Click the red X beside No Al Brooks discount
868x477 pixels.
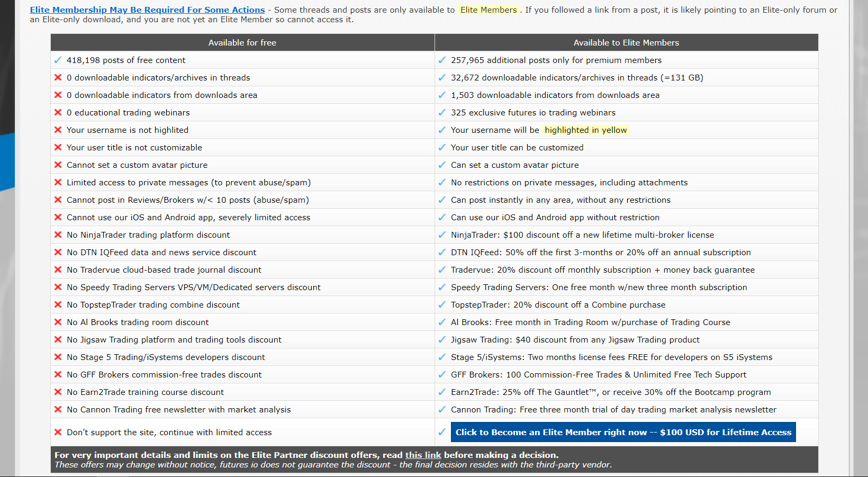[x=58, y=322]
